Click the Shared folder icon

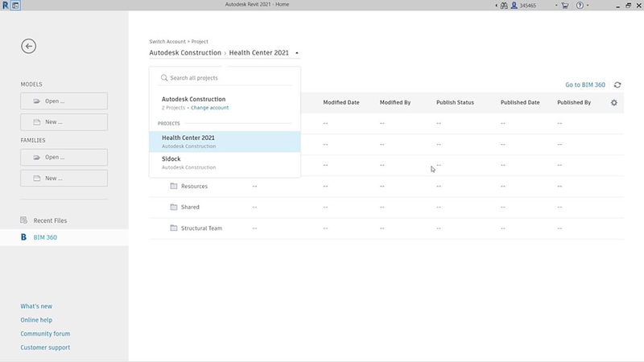point(174,207)
